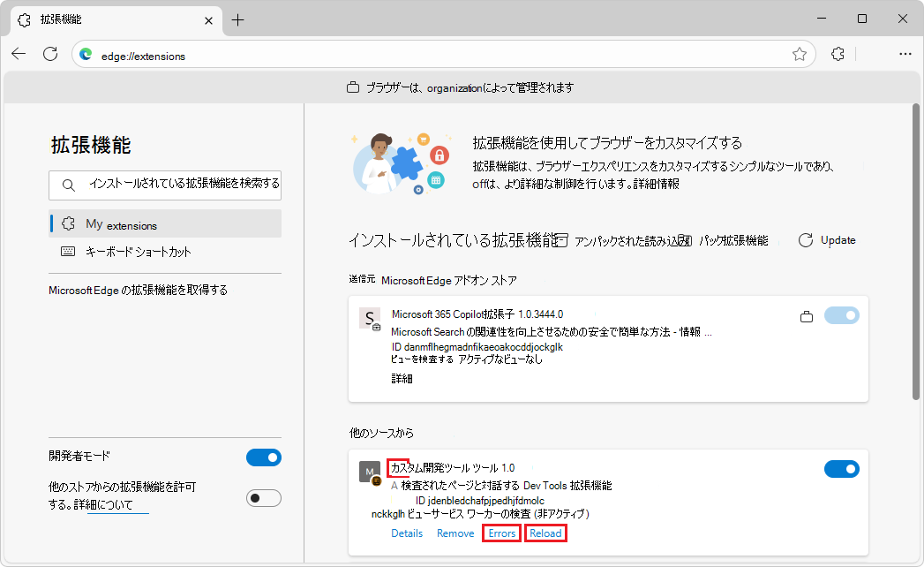Click the extensions illustration image in the banner

click(x=402, y=163)
